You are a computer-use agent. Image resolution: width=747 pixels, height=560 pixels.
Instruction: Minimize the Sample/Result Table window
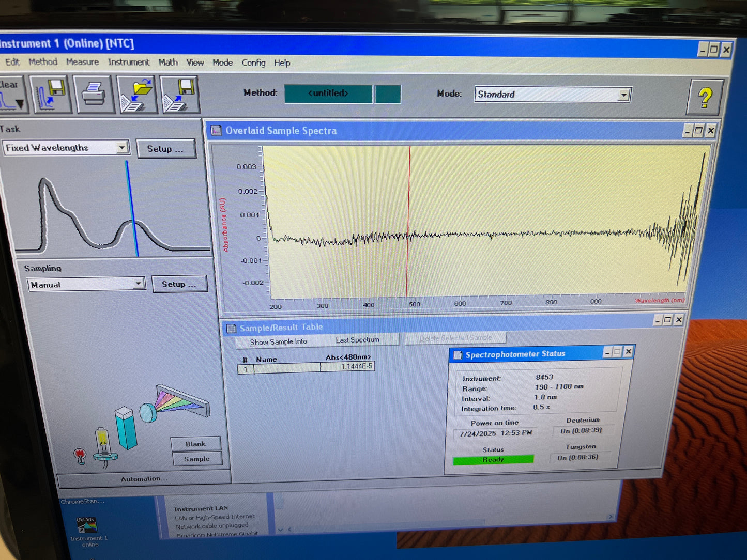657,320
